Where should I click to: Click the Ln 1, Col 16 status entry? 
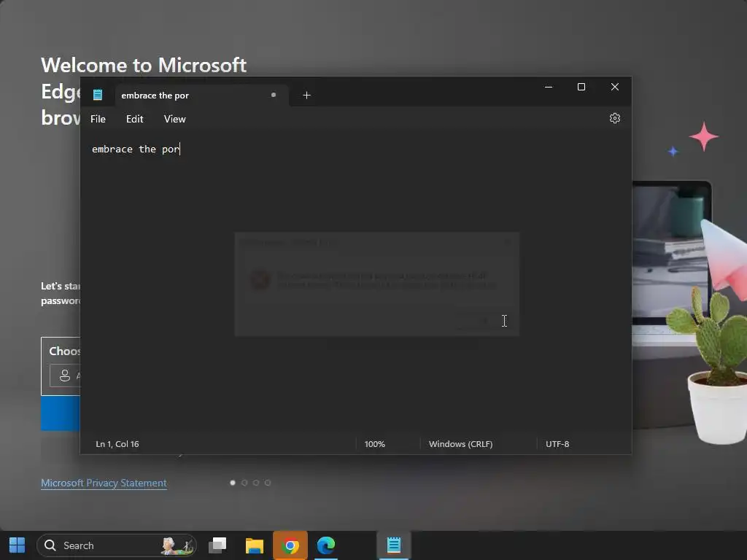click(x=117, y=444)
